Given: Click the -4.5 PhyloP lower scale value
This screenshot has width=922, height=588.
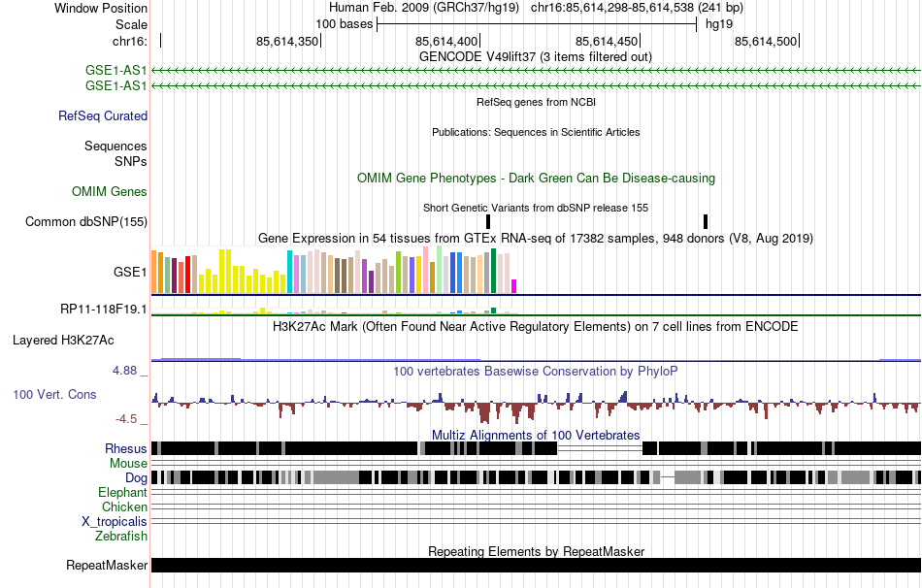Looking at the screenshot, I should pyautogui.click(x=126, y=418).
